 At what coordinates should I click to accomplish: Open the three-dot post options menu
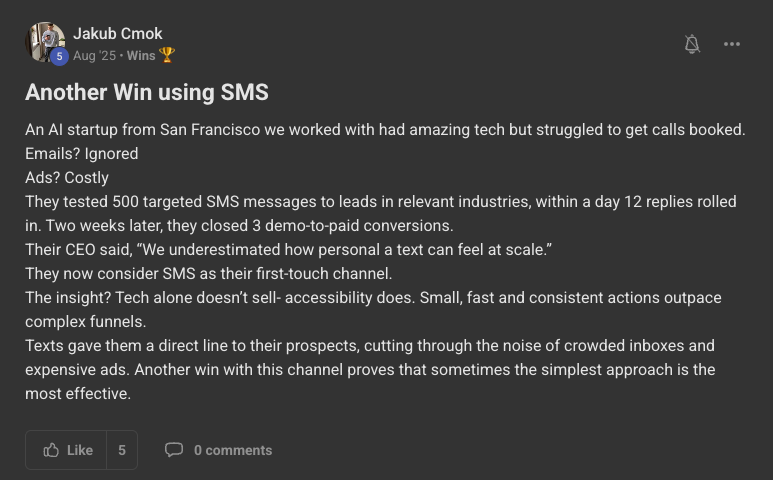(732, 44)
